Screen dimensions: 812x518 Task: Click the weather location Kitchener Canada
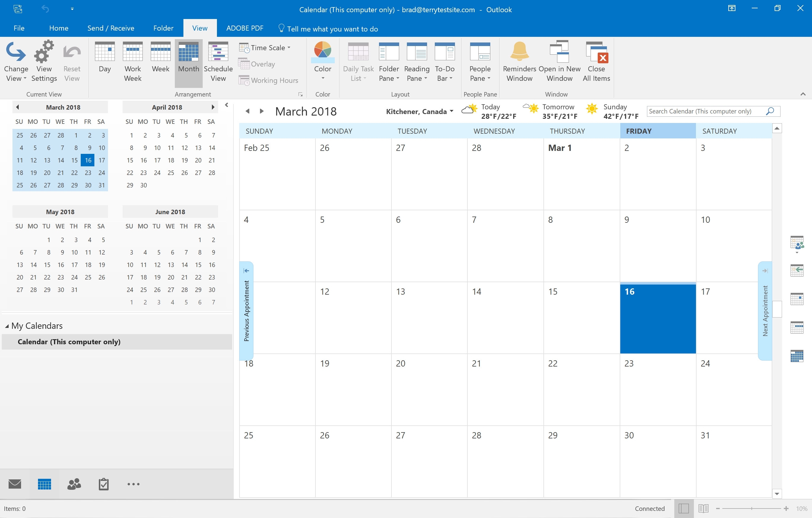414,111
